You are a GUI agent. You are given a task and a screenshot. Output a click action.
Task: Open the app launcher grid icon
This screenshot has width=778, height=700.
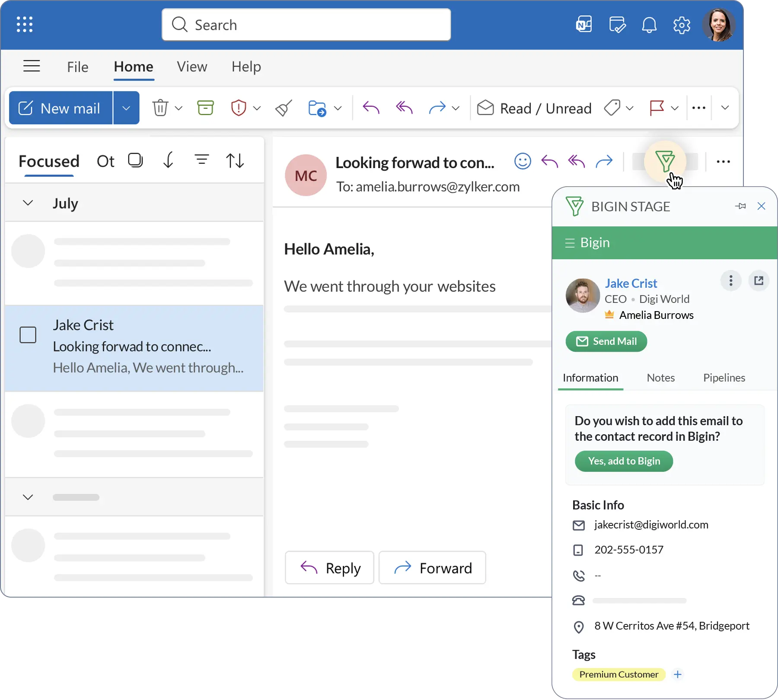pos(25,25)
